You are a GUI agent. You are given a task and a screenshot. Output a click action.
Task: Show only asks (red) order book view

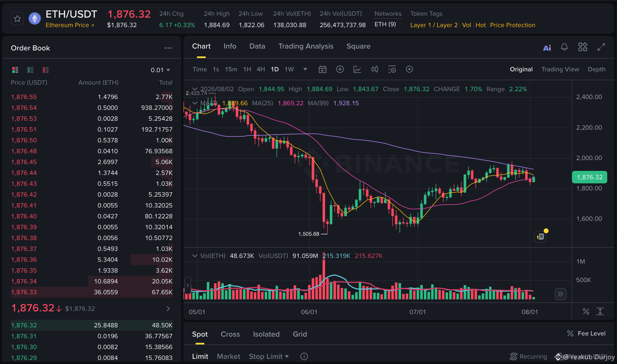46,70
